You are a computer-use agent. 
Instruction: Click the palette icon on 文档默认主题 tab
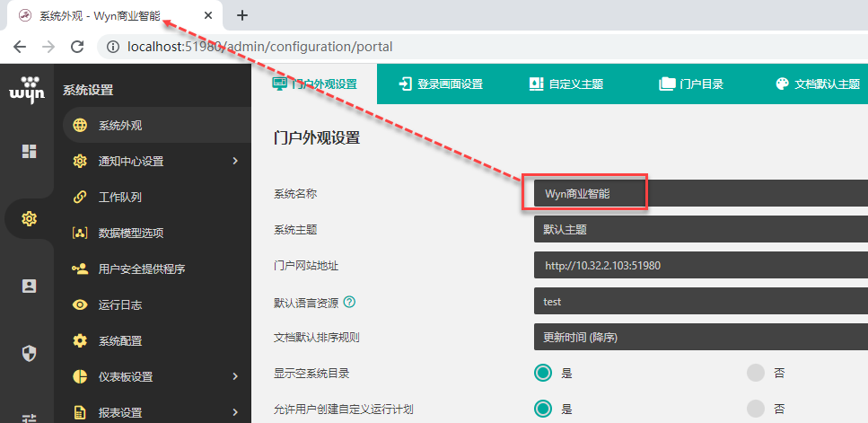782,84
